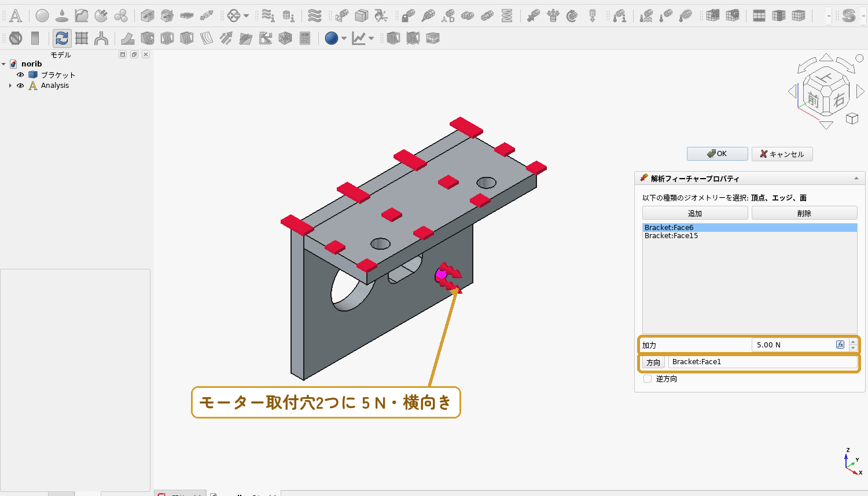868x496 pixels.
Task: Close the モデル panel
Action: (x=146, y=54)
